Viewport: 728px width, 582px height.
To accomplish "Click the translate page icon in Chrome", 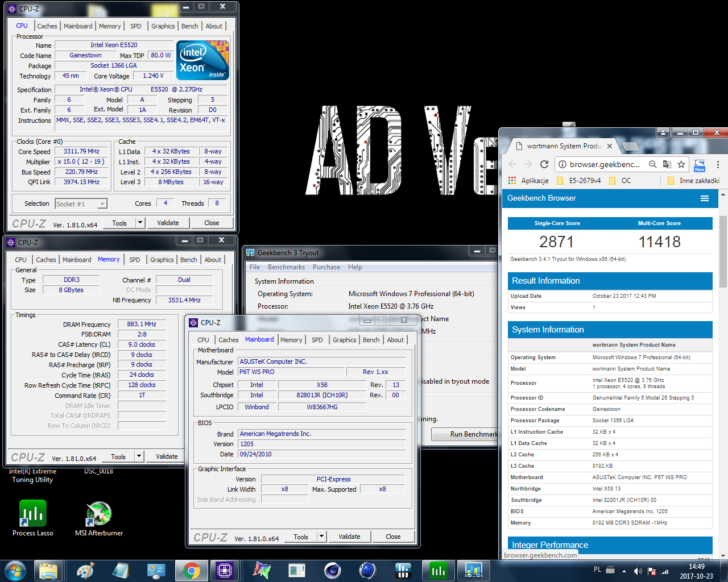I will click(667, 164).
